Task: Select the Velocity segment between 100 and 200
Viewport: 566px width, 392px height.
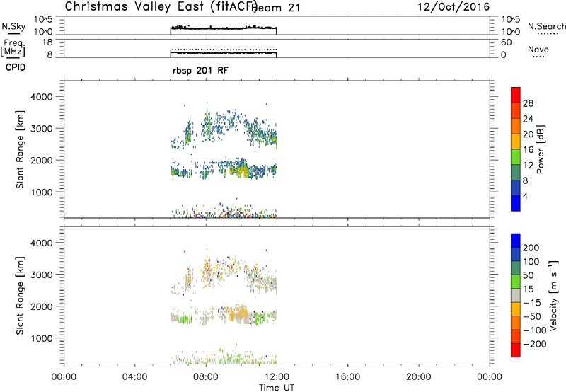Action: pyautogui.click(x=516, y=254)
